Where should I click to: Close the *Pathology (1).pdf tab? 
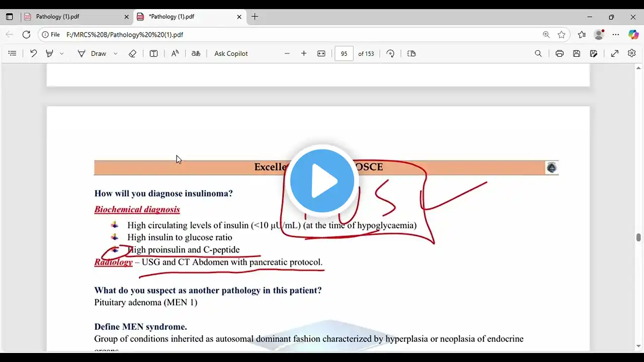click(x=239, y=17)
